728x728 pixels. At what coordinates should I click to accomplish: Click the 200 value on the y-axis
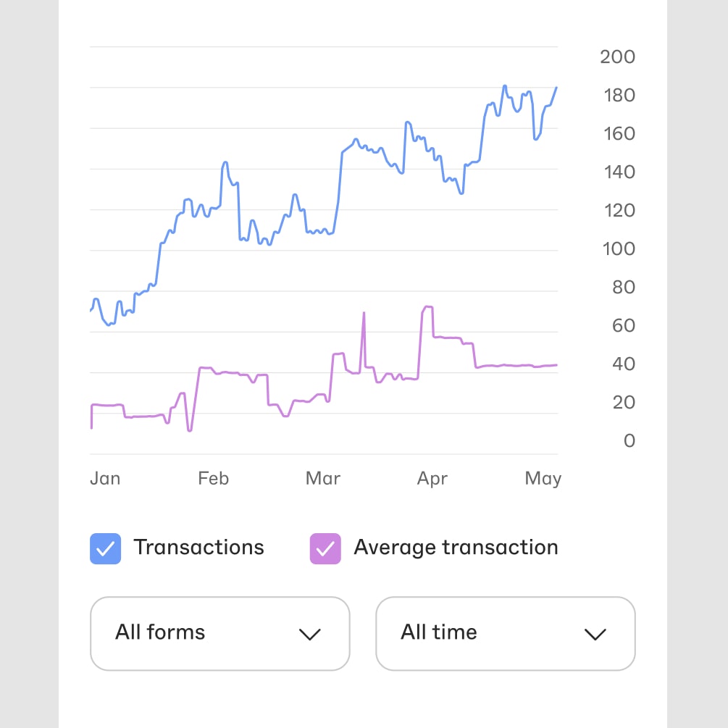point(617,57)
